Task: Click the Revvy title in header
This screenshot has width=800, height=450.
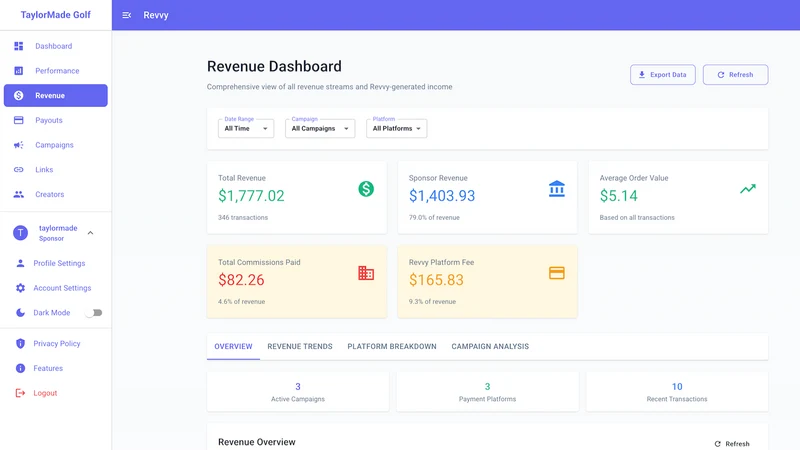Action: pos(156,15)
